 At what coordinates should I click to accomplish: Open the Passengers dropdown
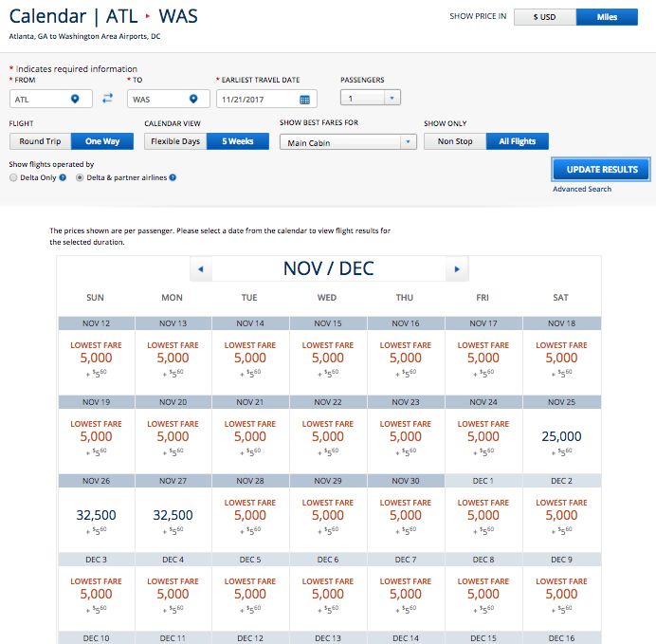[x=371, y=99]
